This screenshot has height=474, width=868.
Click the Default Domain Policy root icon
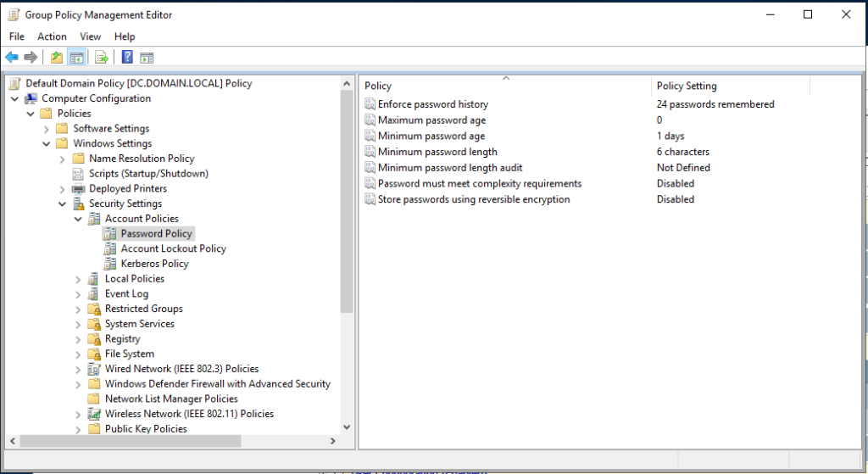click(15, 84)
